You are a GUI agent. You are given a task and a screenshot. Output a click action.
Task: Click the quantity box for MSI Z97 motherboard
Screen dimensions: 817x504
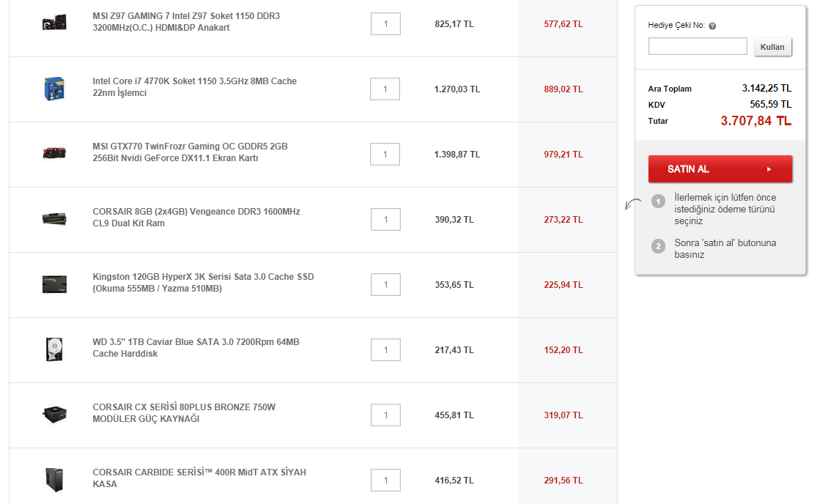tap(385, 24)
